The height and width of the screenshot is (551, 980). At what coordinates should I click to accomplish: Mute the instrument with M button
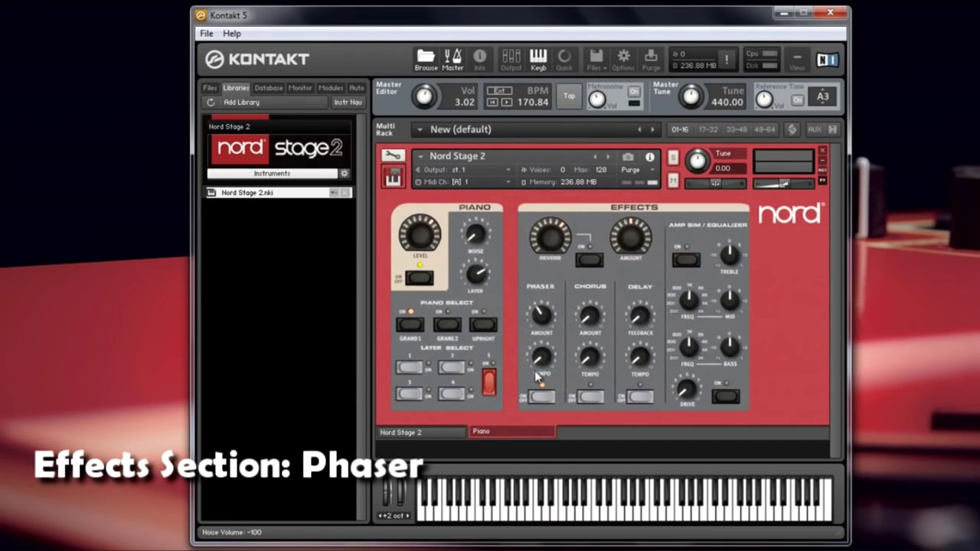[x=673, y=180]
